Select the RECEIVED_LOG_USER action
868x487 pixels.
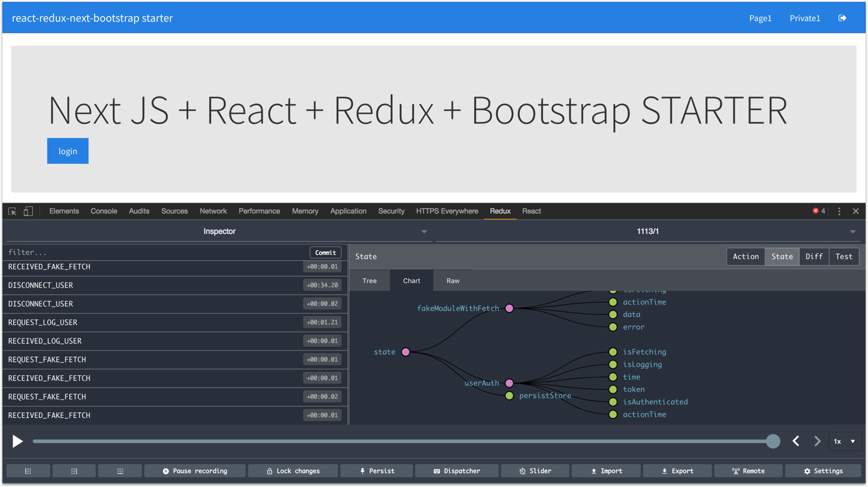tap(174, 341)
